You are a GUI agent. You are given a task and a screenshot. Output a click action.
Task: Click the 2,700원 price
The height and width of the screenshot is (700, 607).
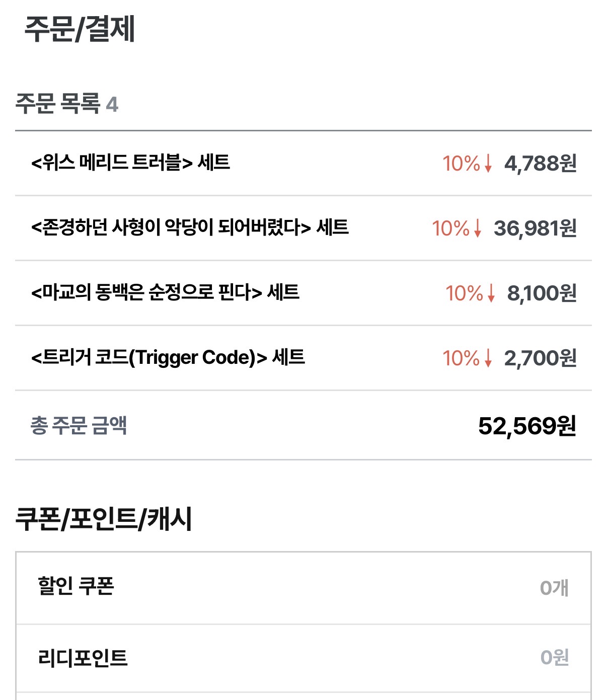click(x=540, y=358)
